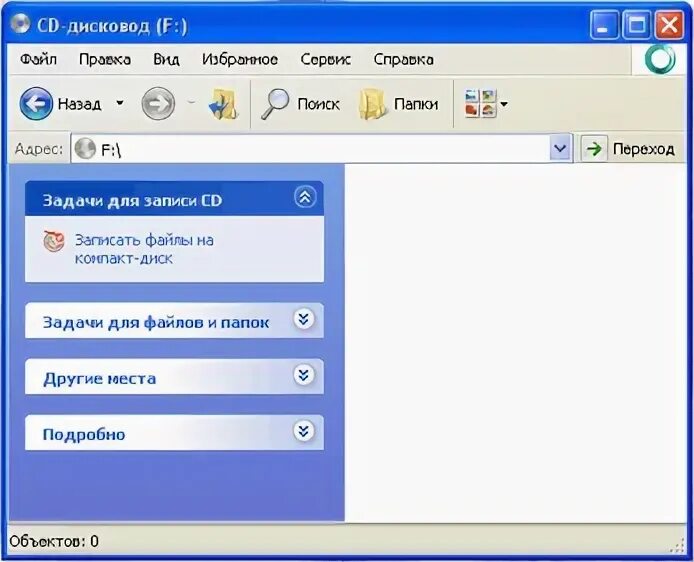
Task: Click the greyed Forward arrow button
Action: pos(158,104)
